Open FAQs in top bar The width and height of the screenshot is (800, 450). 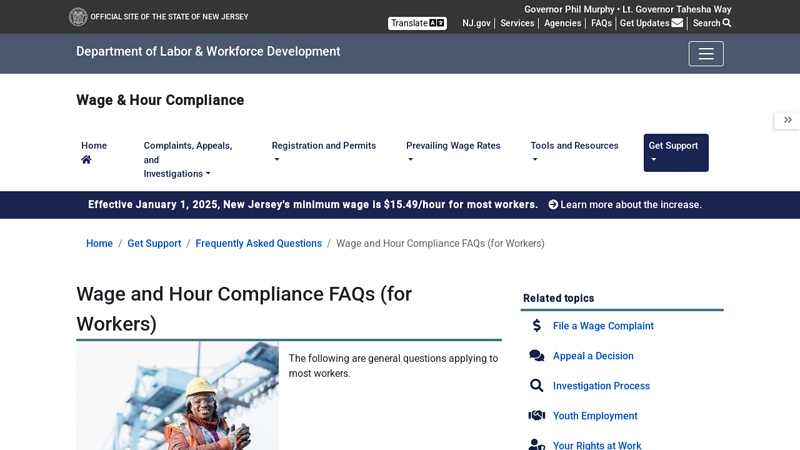(x=601, y=23)
